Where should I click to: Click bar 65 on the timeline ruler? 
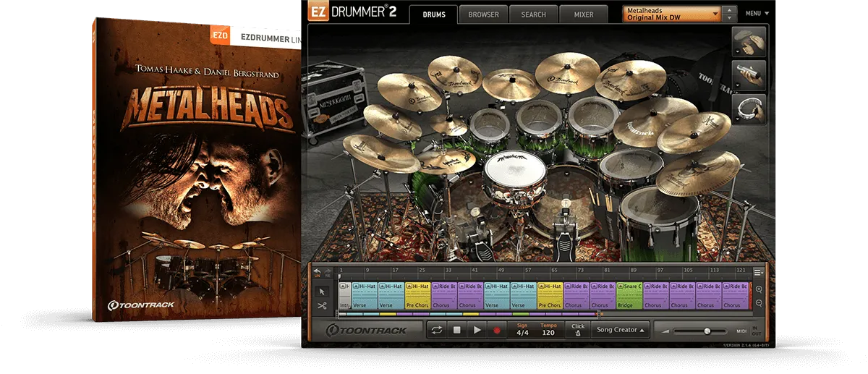tap(554, 270)
